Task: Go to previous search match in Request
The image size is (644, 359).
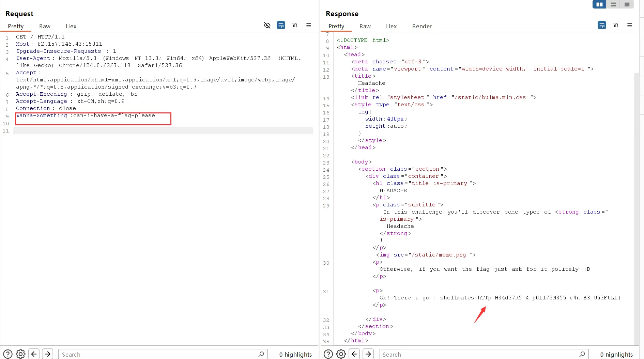Action: click(x=34, y=354)
